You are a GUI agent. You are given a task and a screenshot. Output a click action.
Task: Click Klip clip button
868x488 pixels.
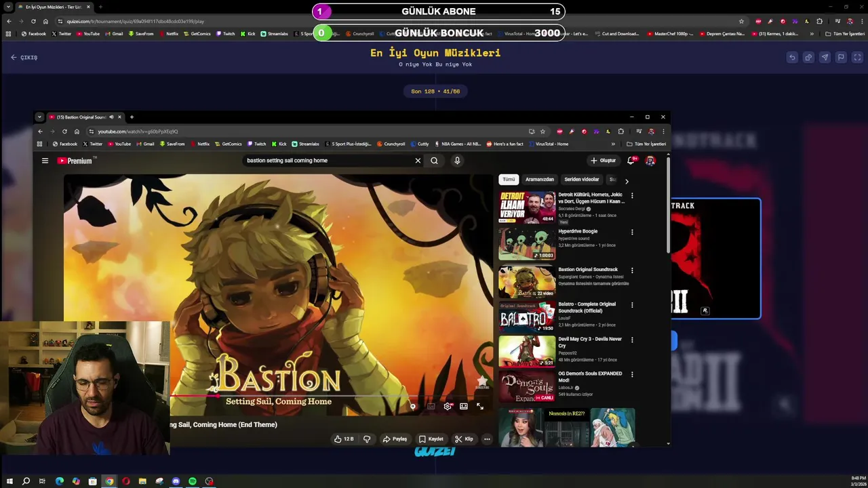[464, 439]
